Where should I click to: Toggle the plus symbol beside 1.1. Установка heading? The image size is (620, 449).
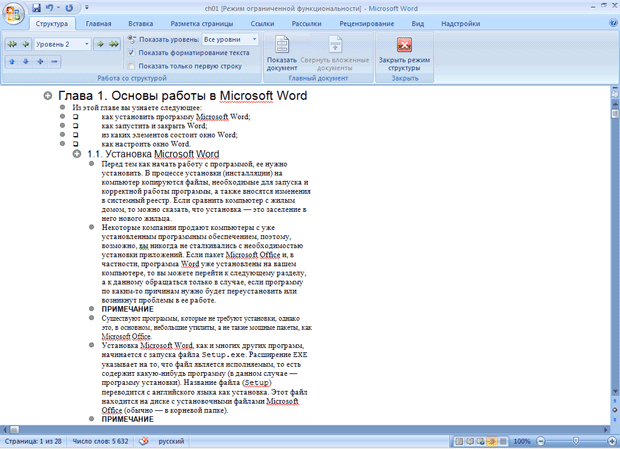[77, 154]
